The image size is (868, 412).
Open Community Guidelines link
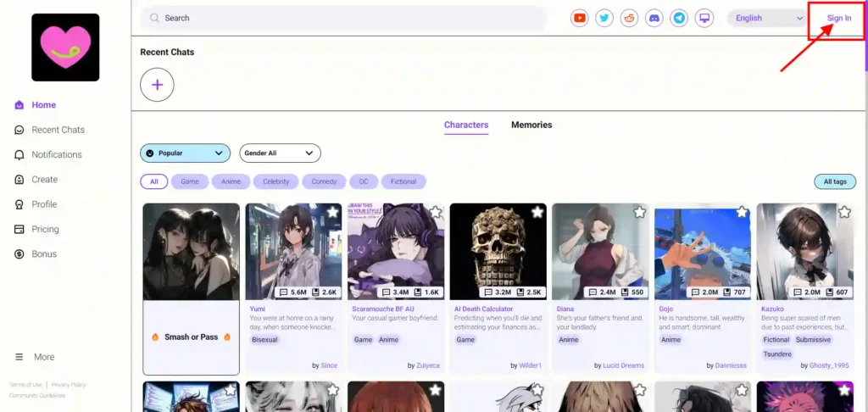coord(36,395)
